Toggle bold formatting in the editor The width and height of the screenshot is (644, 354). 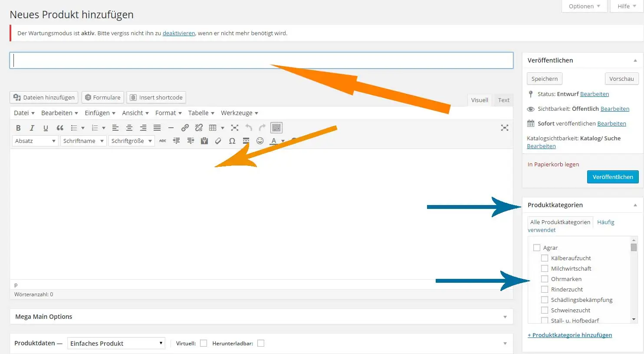(x=18, y=127)
